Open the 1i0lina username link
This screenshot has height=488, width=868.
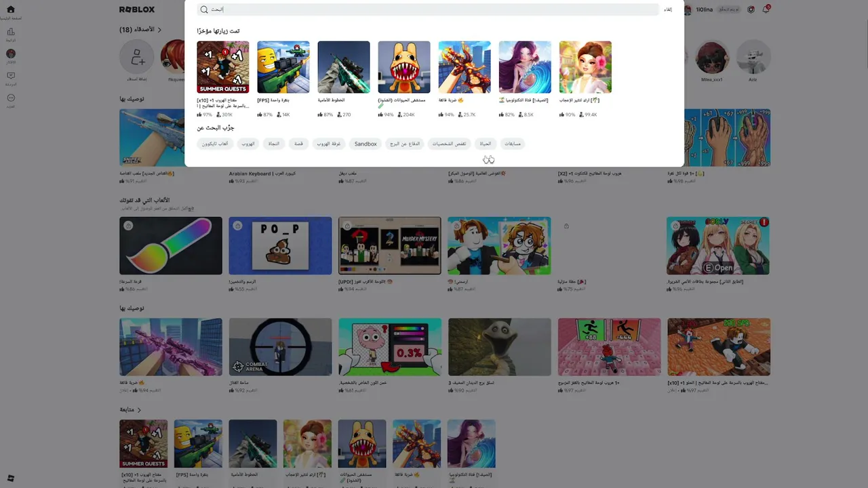703,9
